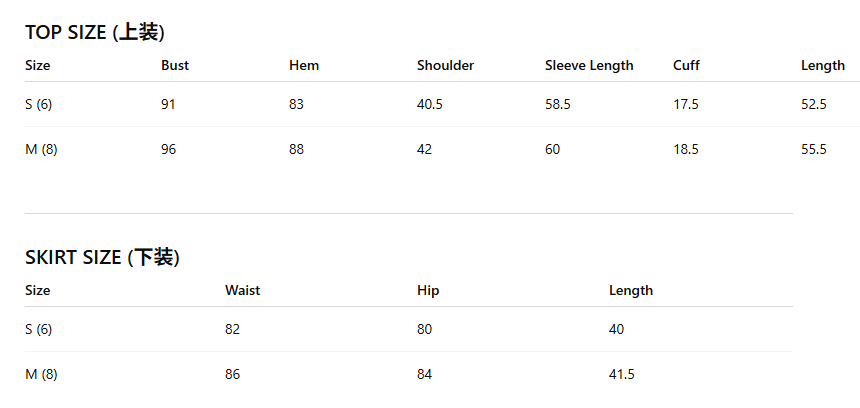The width and height of the screenshot is (860, 408).
Task: Click the M (8) row in top table
Action: pyautogui.click(x=443, y=149)
